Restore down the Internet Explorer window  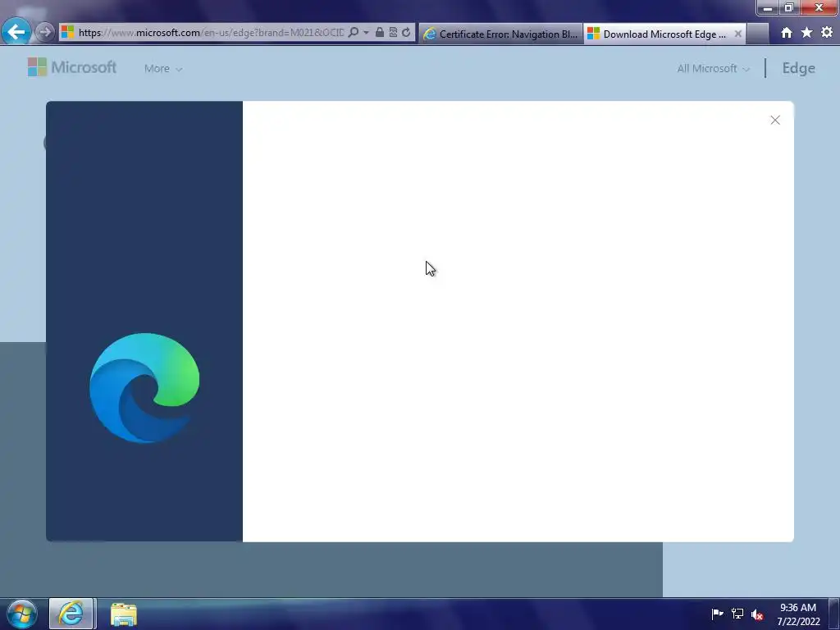pyautogui.click(x=789, y=7)
